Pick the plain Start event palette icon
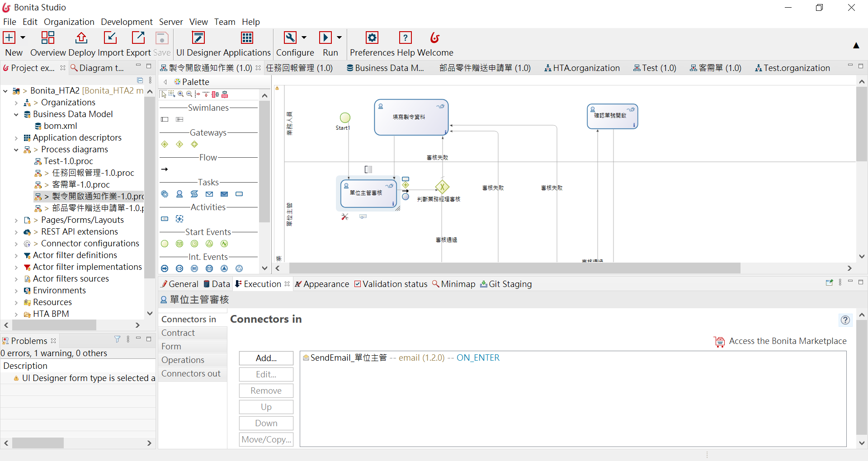Screen dimensions: 868x461 point(165,244)
